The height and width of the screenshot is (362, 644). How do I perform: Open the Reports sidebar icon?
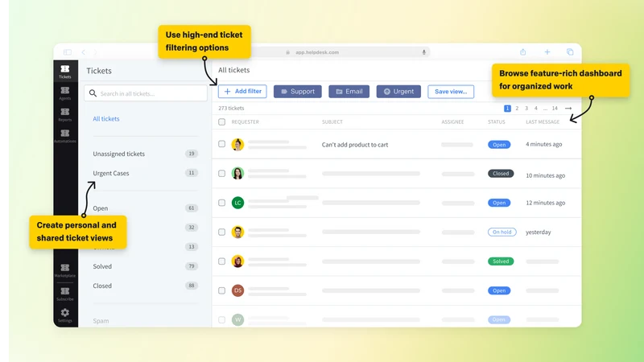(65, 112)
